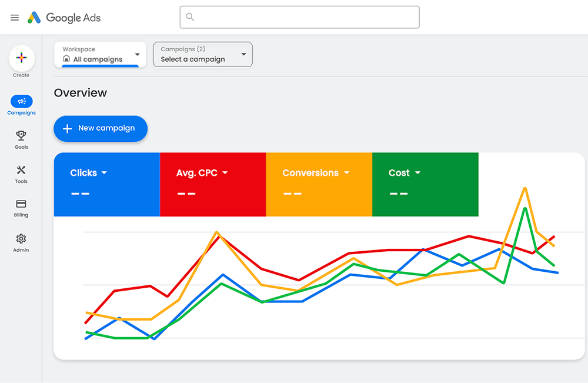Expand the Cost metric dropdown arrow

(x=417, y=173)
